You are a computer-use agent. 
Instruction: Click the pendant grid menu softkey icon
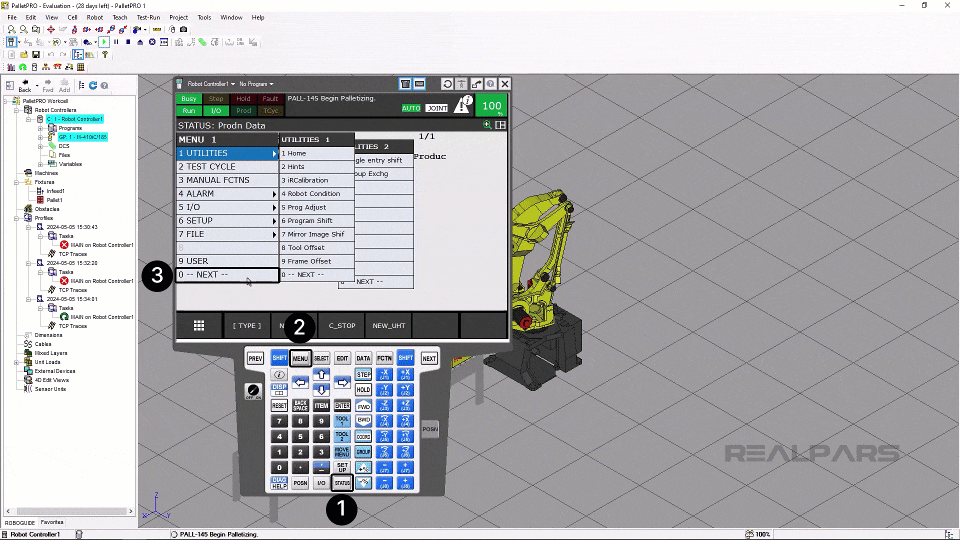coord(199,326)
